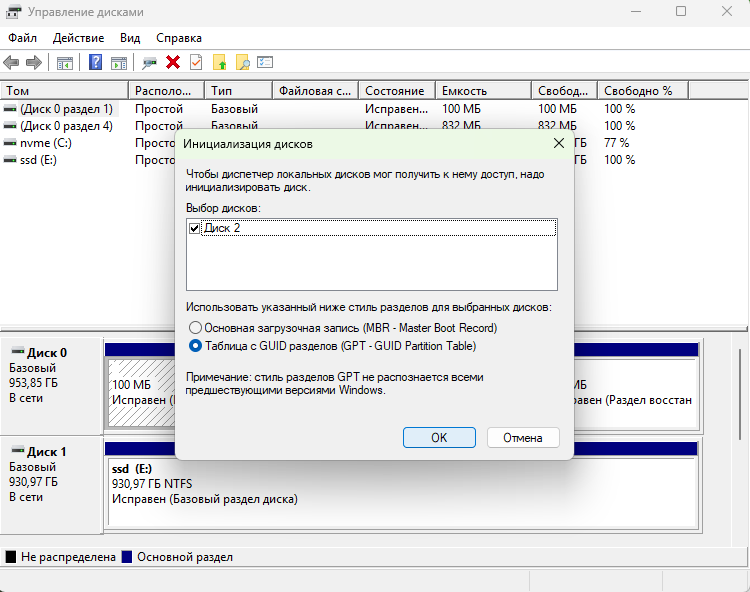The width and height of the screenshot is (750, 592).
Task: Click the Отмена button
Action: point(522,438)
